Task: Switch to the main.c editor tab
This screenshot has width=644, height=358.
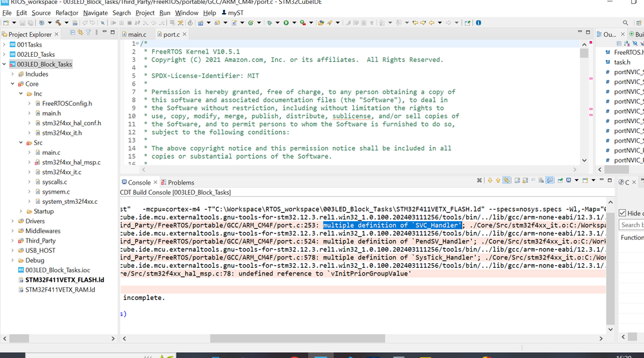Action: click(137, 35)
